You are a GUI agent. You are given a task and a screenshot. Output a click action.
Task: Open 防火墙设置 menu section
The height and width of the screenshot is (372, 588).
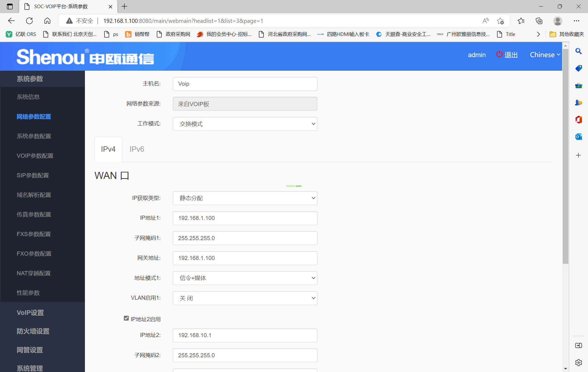33,331
